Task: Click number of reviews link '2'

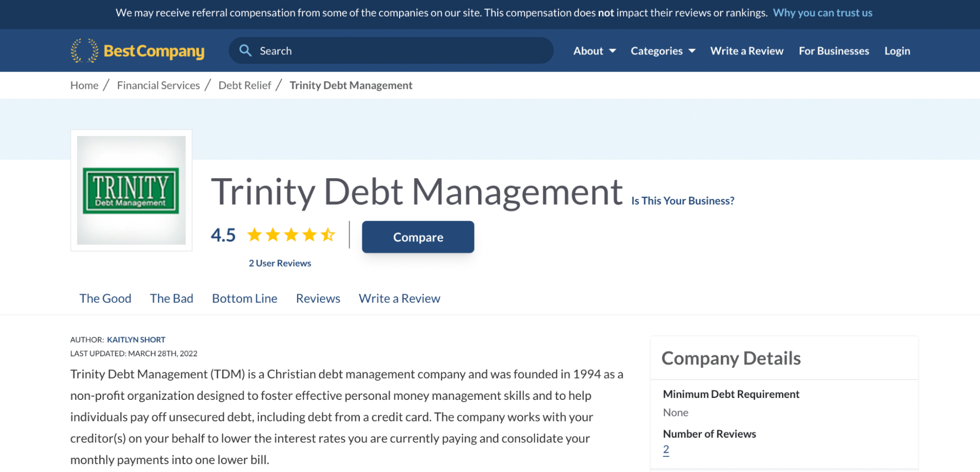Action: coord(666,449)
